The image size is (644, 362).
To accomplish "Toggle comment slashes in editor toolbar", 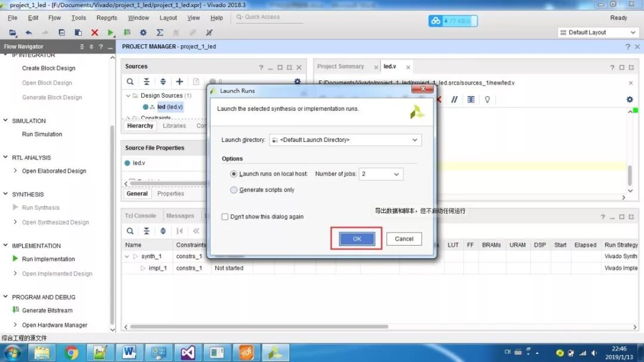I will point(454,100).
